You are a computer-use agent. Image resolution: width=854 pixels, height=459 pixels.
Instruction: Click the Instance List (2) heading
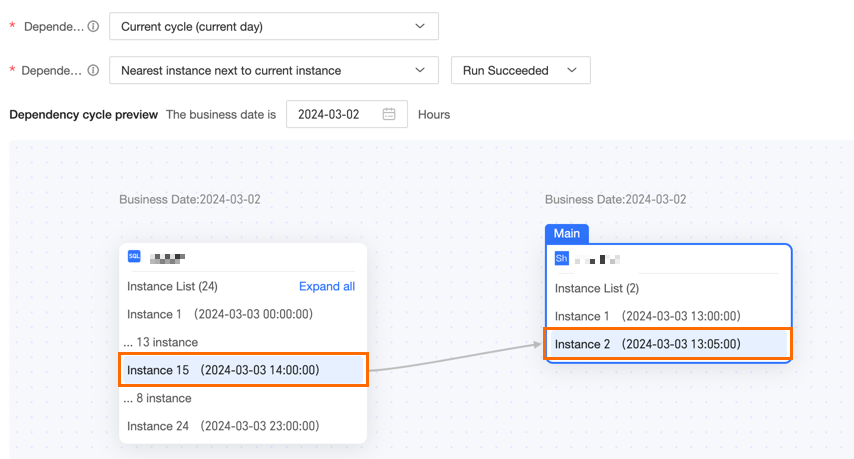tap(597, 289)
